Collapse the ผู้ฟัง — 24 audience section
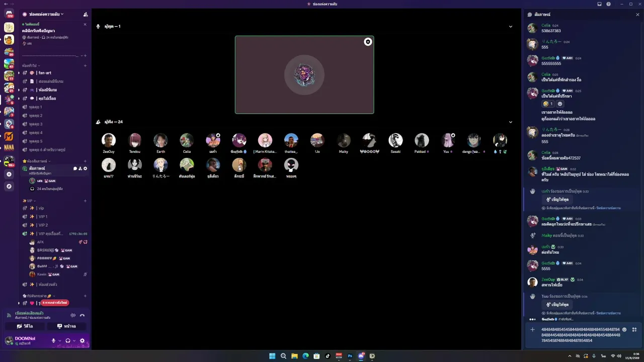The height and width of the screenshot is (362, 644). click(x=510, y=122)
